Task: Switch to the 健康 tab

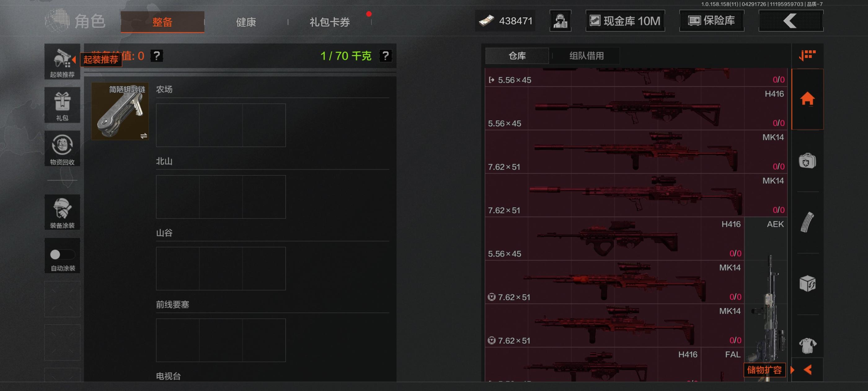Action: 246,22
